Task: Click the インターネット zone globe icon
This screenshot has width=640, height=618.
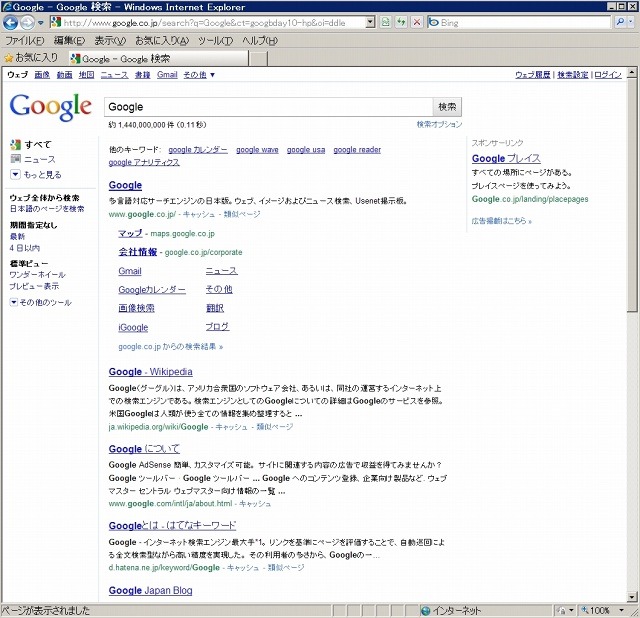Action: click(x=426, y=611)
